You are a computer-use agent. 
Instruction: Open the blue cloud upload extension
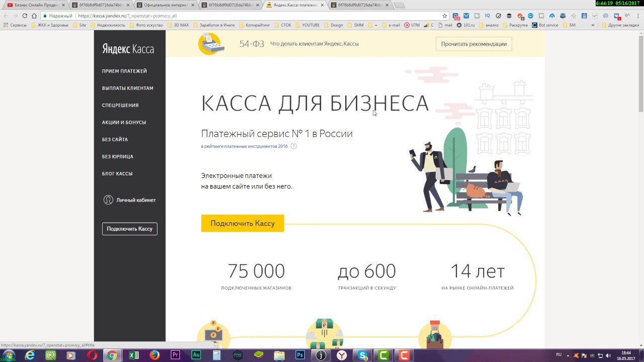[x=552, y=16]
